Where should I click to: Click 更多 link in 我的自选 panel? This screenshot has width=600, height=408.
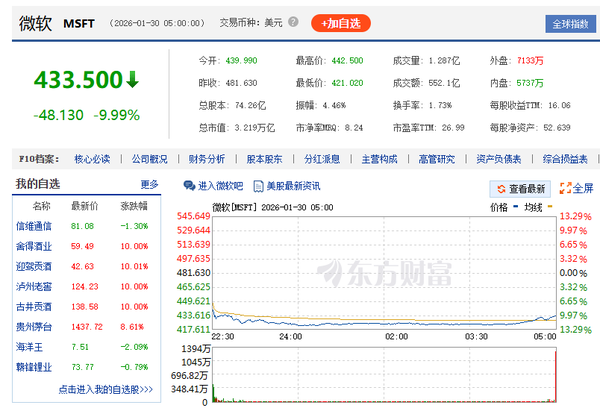tap(149, 184)
